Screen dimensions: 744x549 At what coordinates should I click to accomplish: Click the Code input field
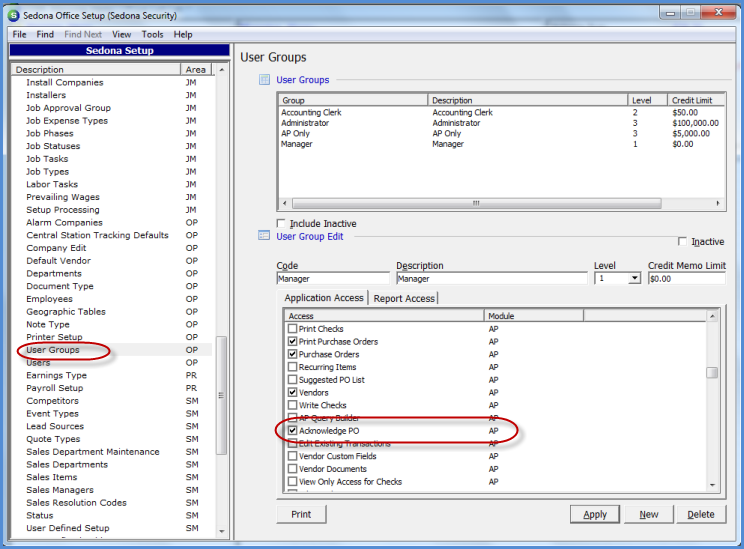(333, 279)
